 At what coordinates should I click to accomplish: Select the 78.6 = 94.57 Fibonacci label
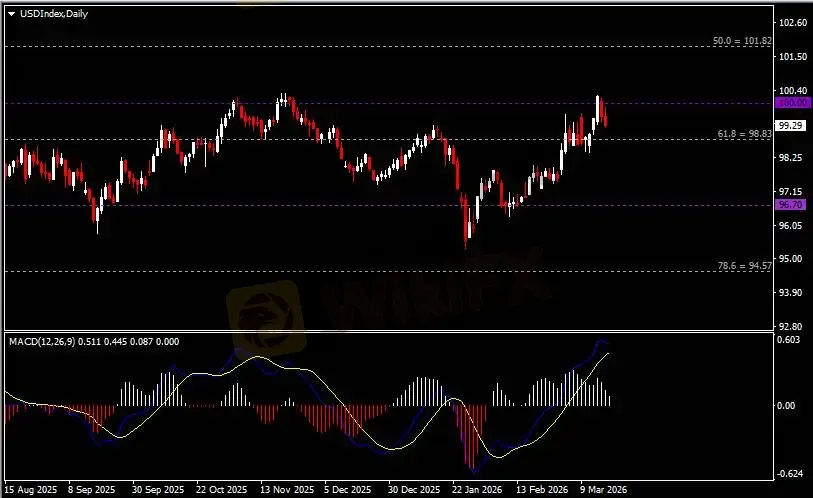[x=744, y=266]
